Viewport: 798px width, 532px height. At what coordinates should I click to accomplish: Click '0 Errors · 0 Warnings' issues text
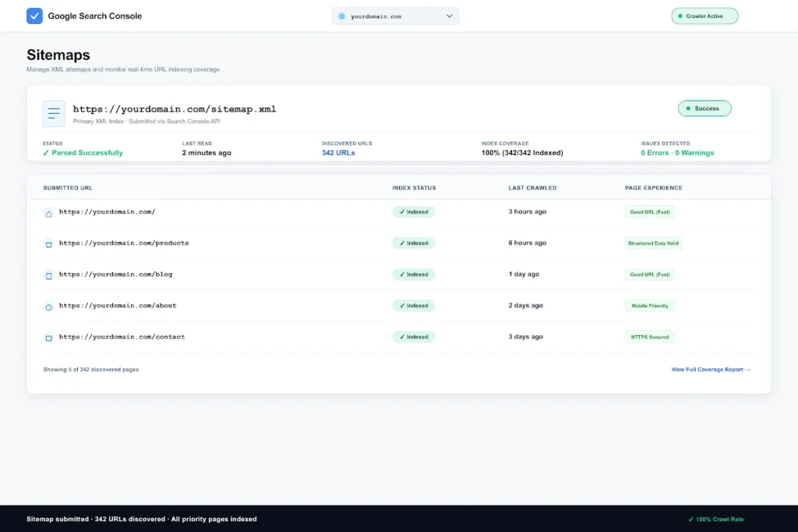677,153
